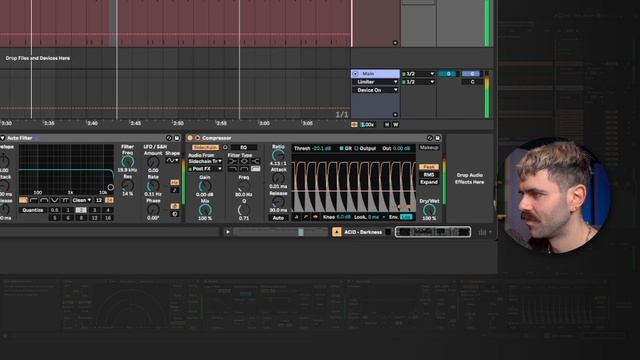Save Compressor preset disk icon

[438, 138]
